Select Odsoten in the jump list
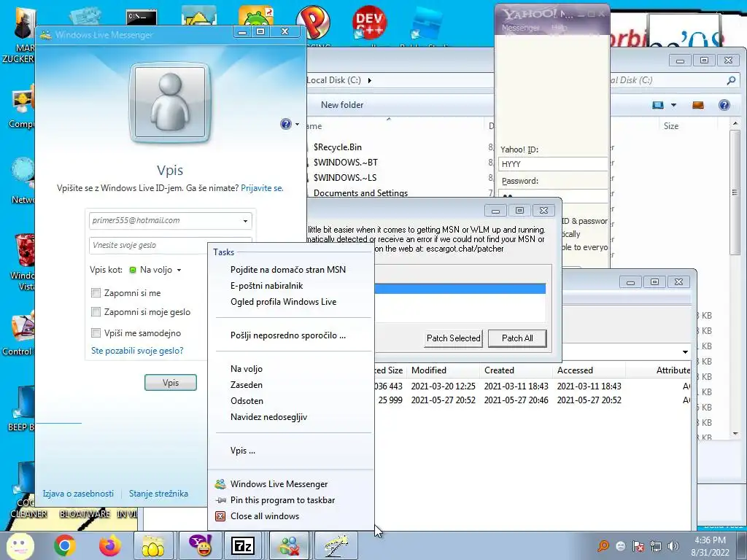747x560 pixels. coord(247,401)
